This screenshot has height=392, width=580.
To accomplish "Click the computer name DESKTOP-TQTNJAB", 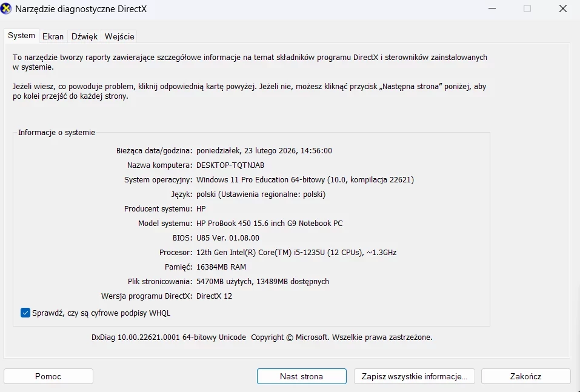I will coord(230,165).
